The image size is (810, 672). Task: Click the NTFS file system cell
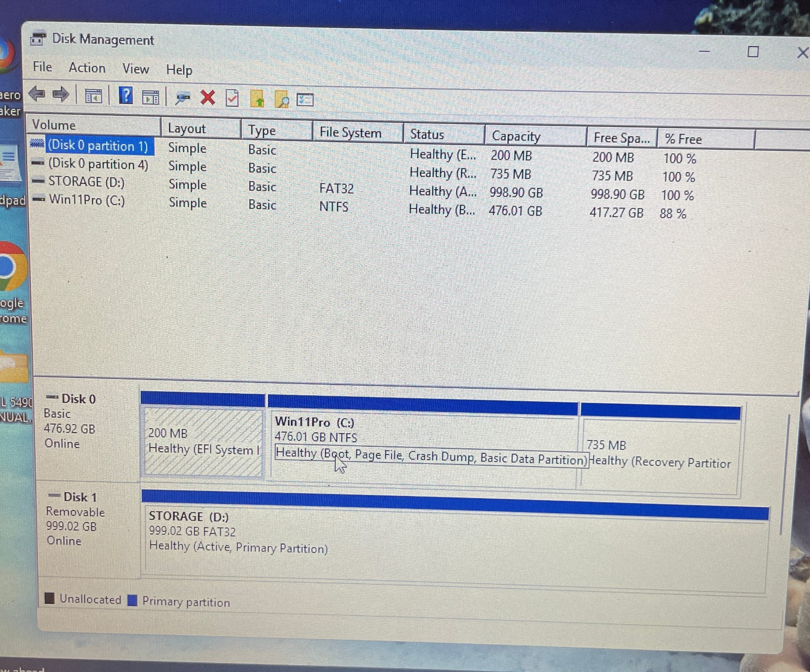[334, 206]
